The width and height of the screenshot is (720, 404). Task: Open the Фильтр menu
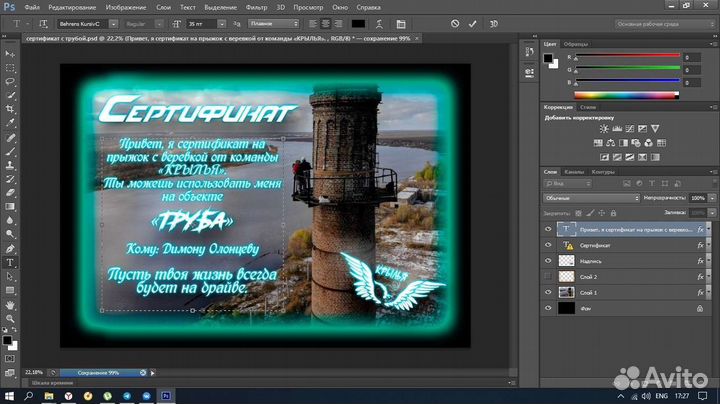[256, 7]
